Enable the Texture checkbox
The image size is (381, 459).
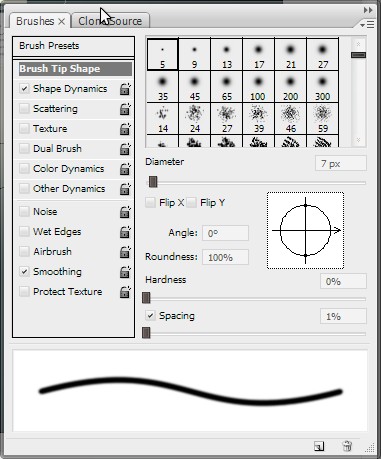pos(24,129)
